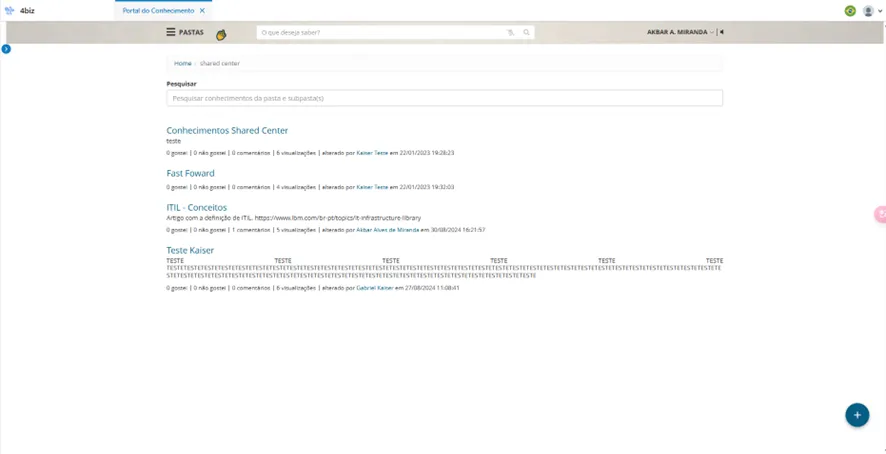Click author Kaiser Teste under Conhecimentos Shared Center

[372, 153]
